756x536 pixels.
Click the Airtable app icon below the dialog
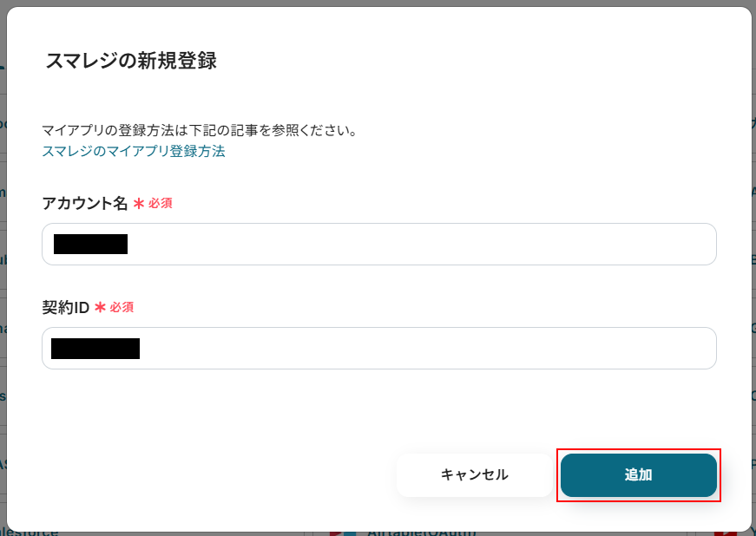pos(343,533)
